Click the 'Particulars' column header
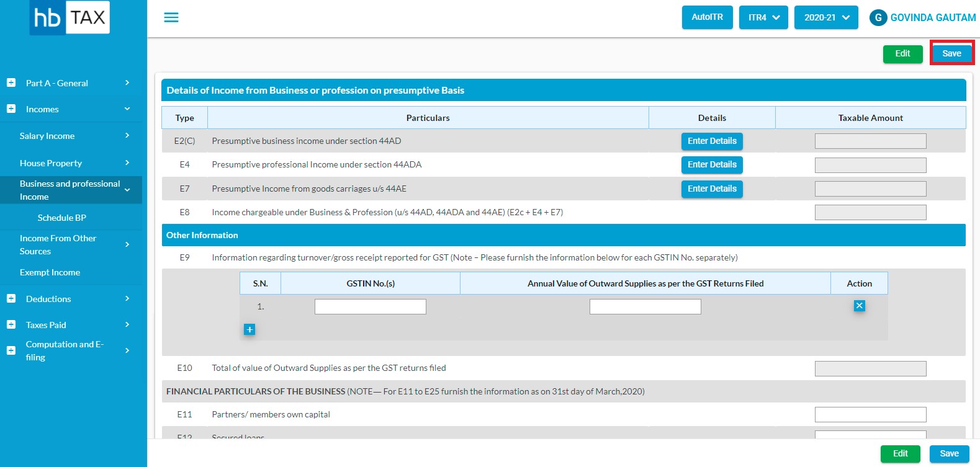This screenshot has width=980, height=467. [428, 118]
